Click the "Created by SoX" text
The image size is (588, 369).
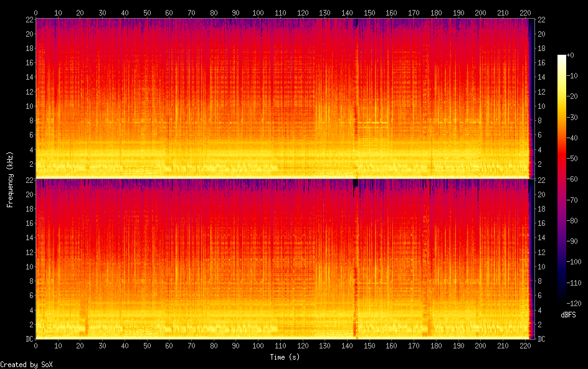click(x=26, y=365)
